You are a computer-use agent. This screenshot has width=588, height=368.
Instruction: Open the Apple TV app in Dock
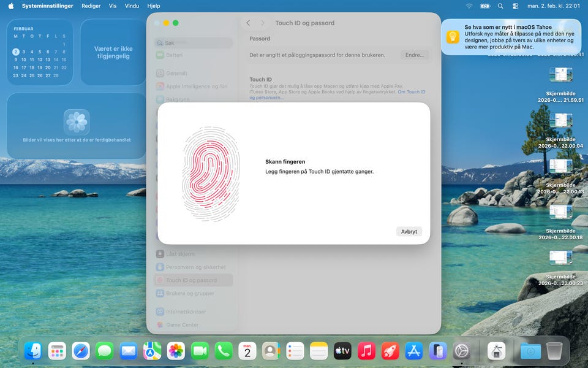[342, 351]
